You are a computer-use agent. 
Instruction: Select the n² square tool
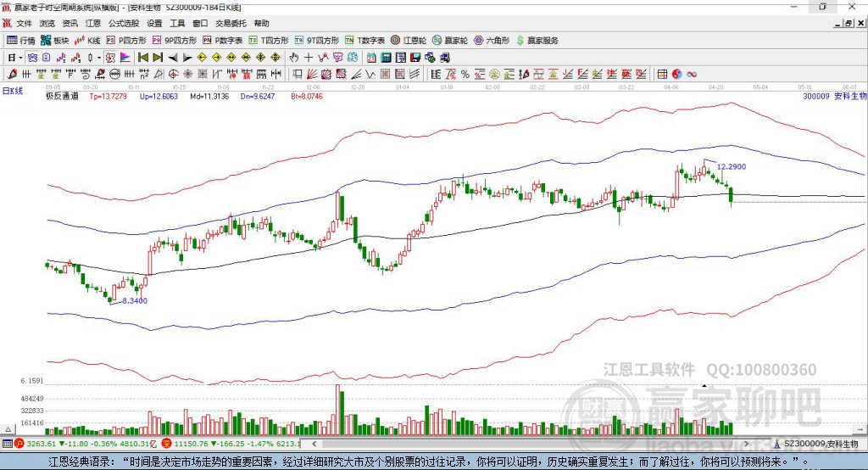click(144, 74)
